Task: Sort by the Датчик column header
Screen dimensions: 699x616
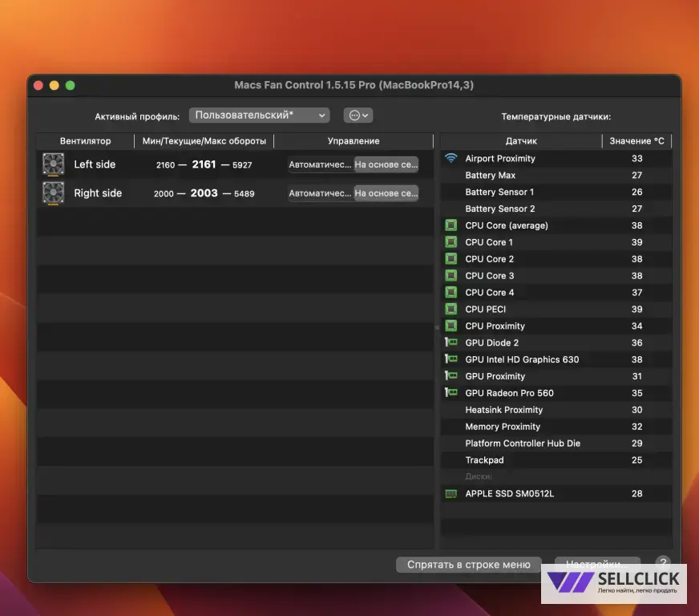Action: (x=521, y=141)
